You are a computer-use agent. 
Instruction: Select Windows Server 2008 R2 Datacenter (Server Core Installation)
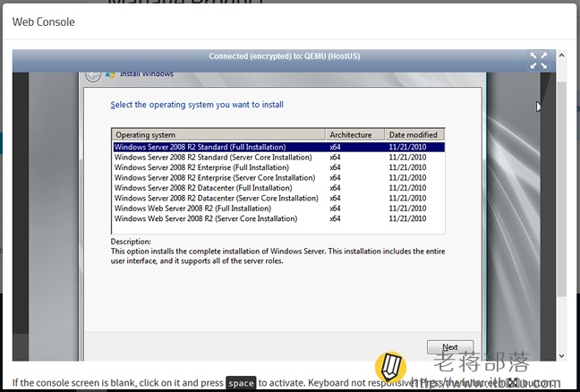(278, 198)
